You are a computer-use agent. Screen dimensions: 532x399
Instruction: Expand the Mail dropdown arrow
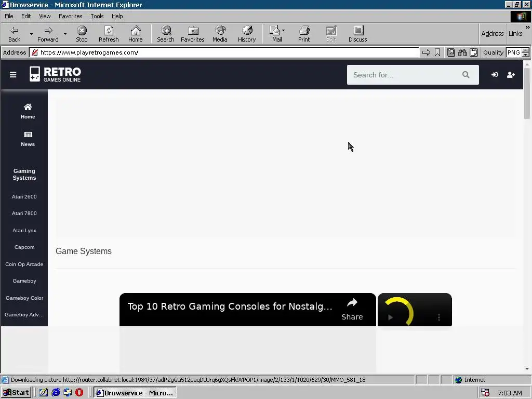pos(284,31)
